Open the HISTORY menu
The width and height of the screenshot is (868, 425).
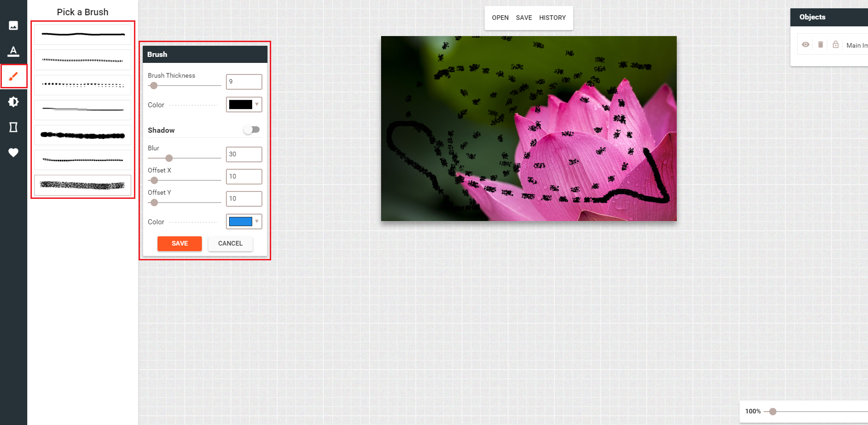pyautogui.click(x=552, y=18)
